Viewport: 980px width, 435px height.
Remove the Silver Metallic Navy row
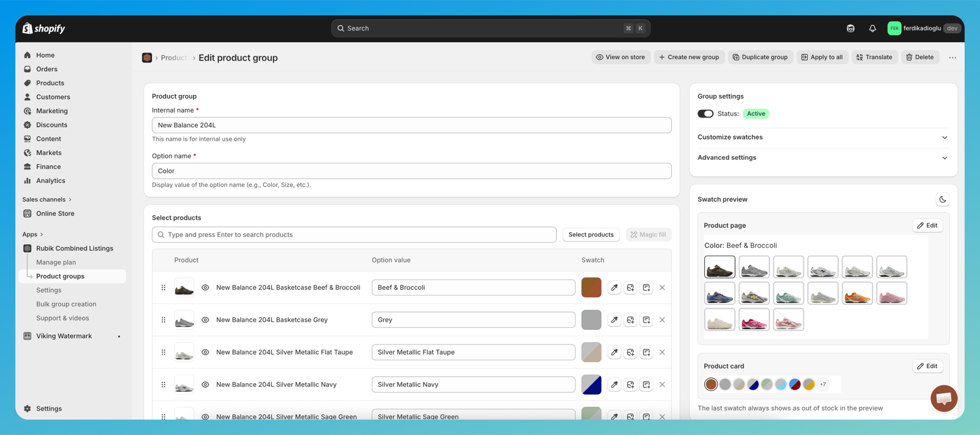click(662, 385)
